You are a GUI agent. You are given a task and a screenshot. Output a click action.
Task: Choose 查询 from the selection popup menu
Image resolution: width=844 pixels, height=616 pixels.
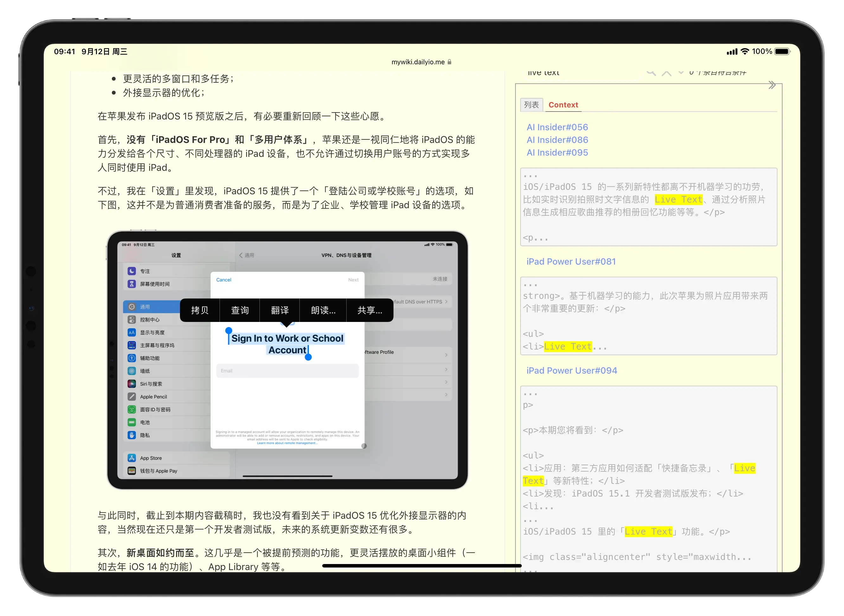tap(240, 310)
